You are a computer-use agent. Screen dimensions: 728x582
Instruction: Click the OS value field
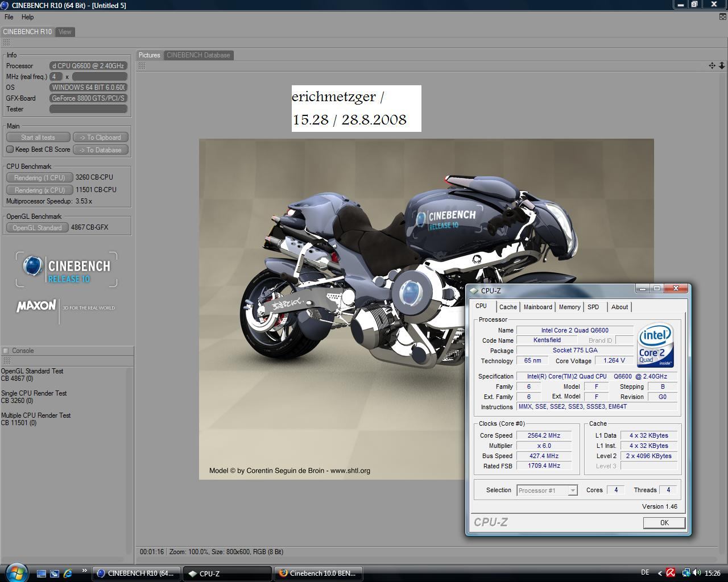tap(88, 88)
